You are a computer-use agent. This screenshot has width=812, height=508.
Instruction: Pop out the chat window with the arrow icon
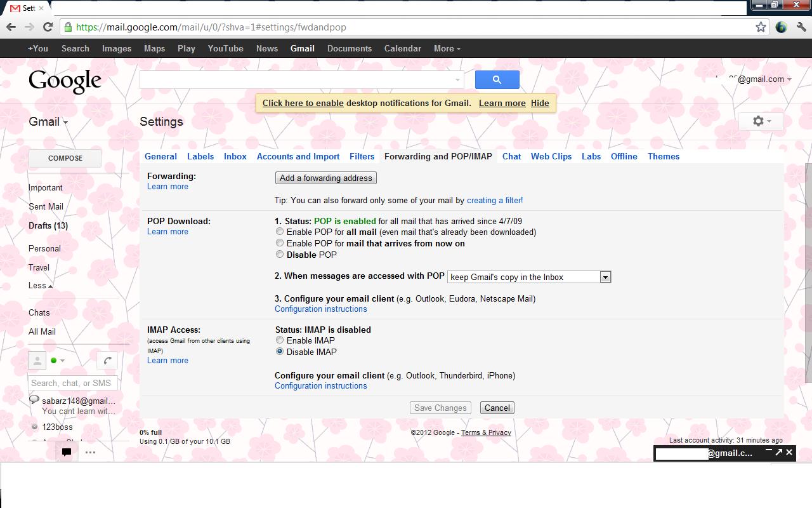pos(778,452)
